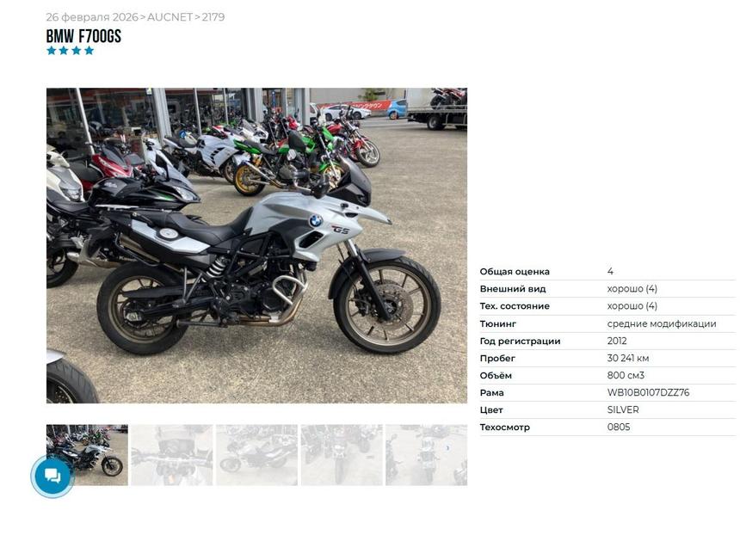Click the first blue rating star
740x560 pixels.
click(x=51, y=51)
